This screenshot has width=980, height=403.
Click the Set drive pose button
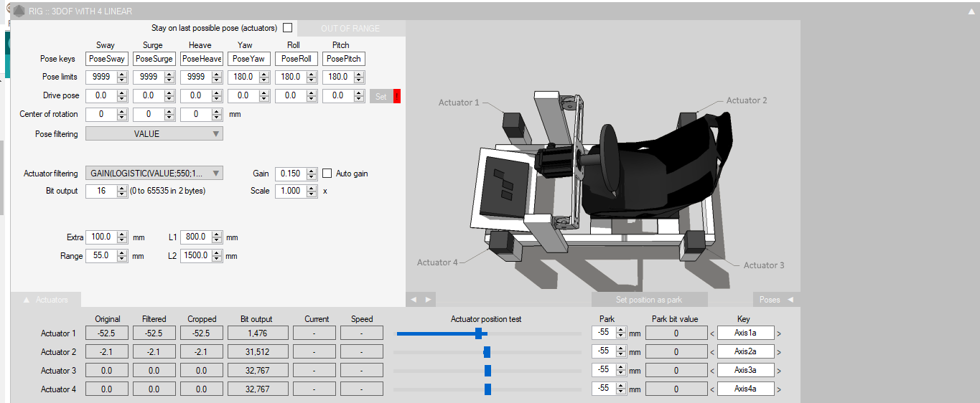(x=381, y=97)
